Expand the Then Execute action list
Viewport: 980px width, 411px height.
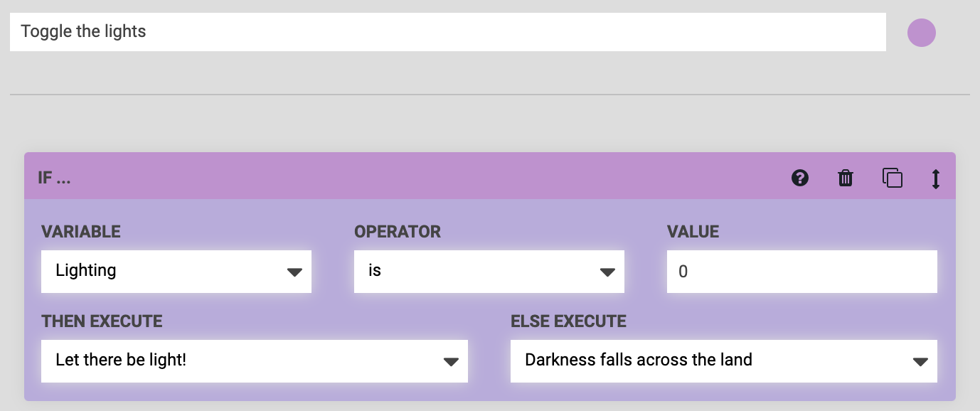click(x=254, y=361)
